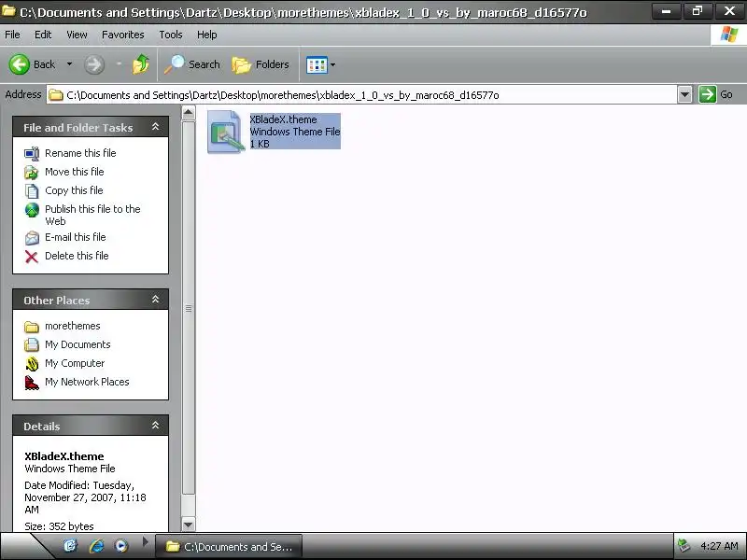Click Move this file link
Image resolution: width=747 pixels, height=560 pixels.
[x=75, y=172]
